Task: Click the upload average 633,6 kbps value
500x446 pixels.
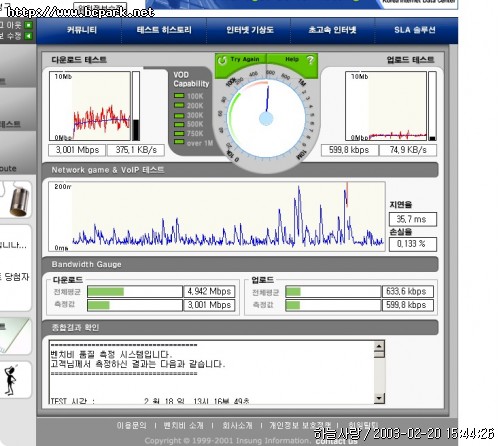Action: [x=408, y=292]
